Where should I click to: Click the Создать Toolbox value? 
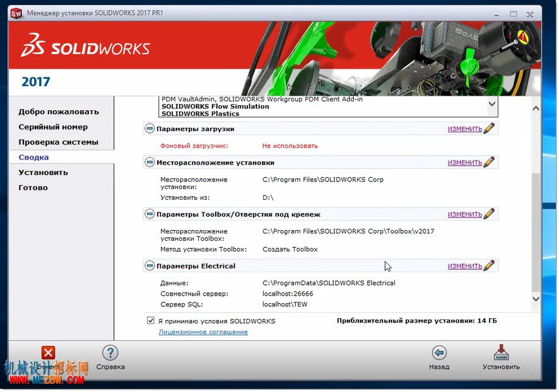tap(291, 250)
